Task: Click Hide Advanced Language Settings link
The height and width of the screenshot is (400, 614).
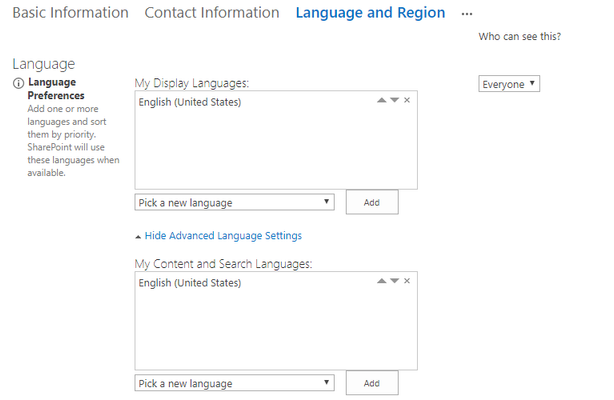Action: pyautogui.click(x=223, y=235)
